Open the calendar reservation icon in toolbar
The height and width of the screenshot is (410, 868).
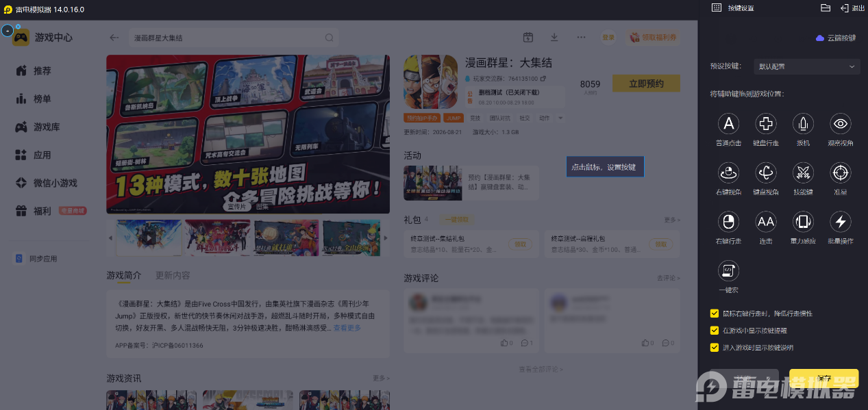pos(528,37)
